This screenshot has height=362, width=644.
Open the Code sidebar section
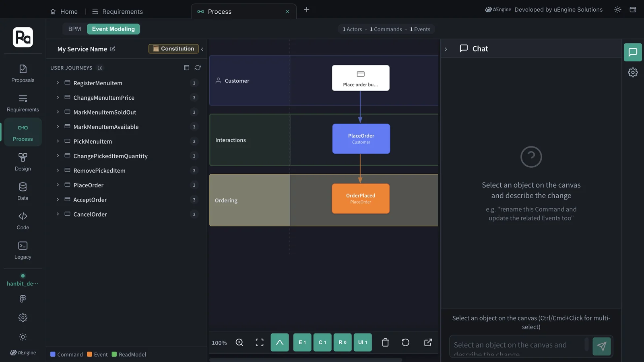pos(23,221)
